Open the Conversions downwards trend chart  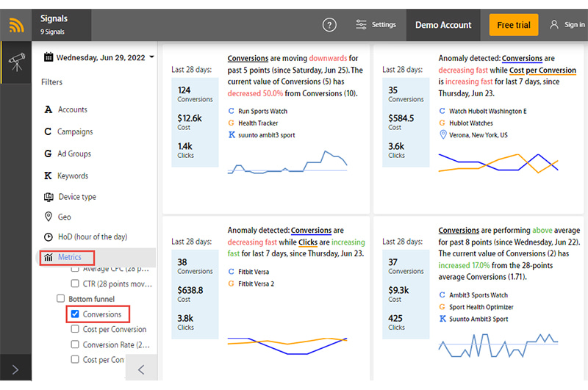pos(287,162)
